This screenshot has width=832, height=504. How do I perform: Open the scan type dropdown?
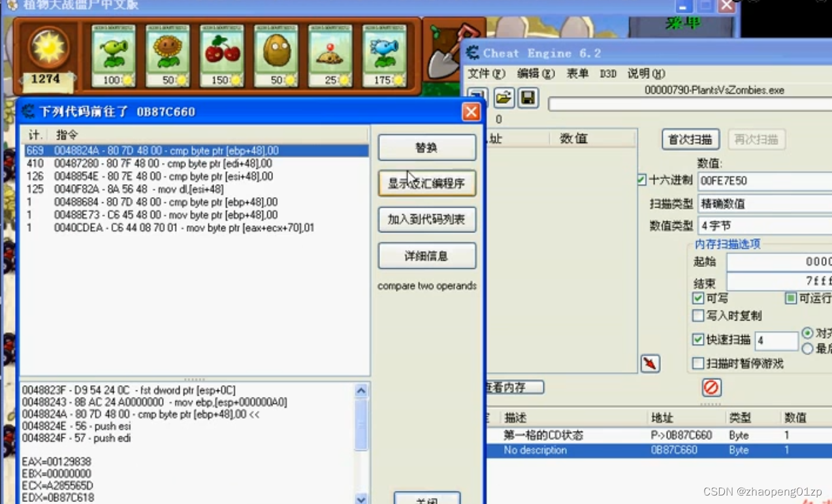765,203
